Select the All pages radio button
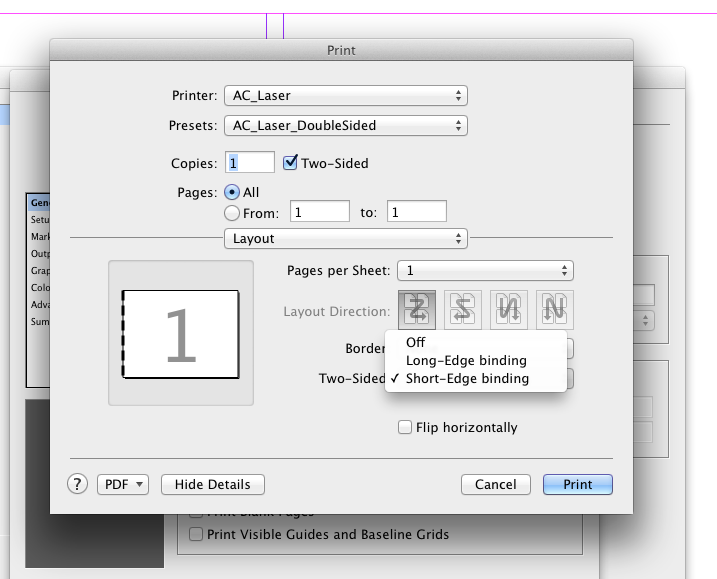 pos(233,192)
